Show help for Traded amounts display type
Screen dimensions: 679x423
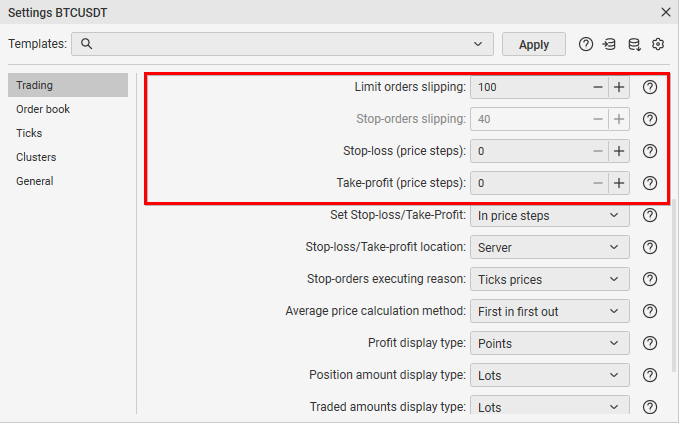(650, 407)
